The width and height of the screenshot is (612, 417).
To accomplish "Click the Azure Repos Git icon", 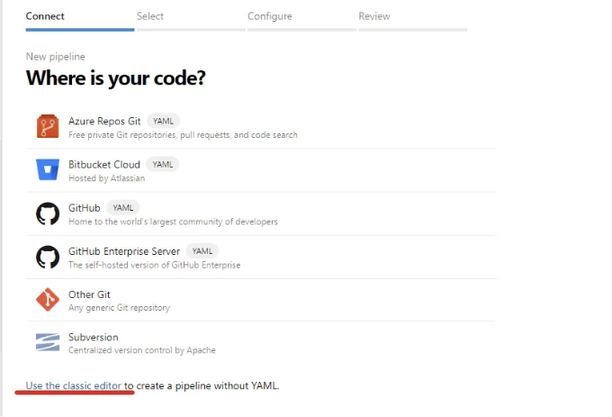I will tap(48, 126).
